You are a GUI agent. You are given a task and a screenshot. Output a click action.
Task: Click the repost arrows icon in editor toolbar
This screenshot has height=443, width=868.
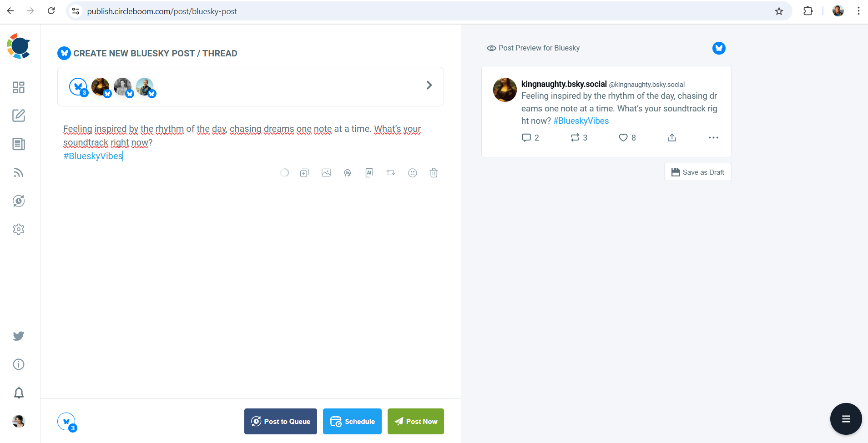(x=391, y=173)
